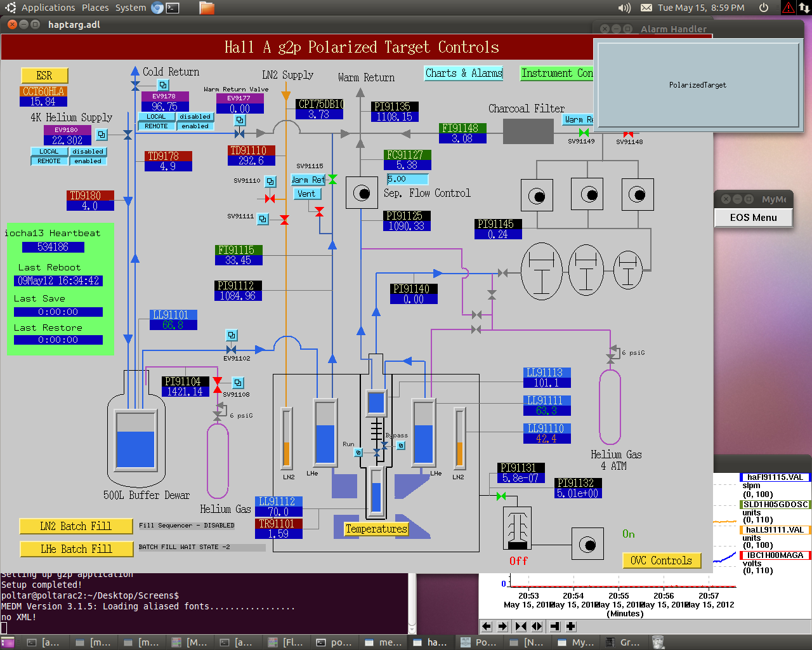
Task: Open the Bypass valve related display icon
Action: point(401,446)
